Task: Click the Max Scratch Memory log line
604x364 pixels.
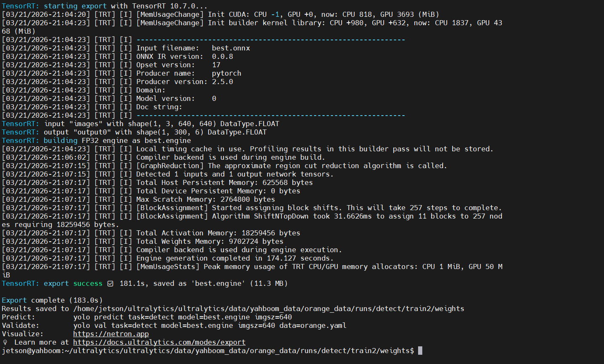Action: 138,199
